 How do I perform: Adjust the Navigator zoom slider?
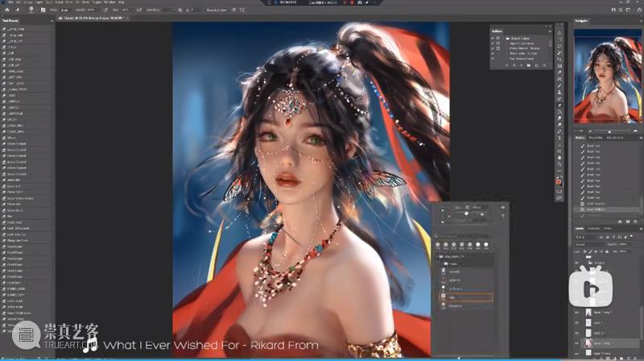[610, 131]
